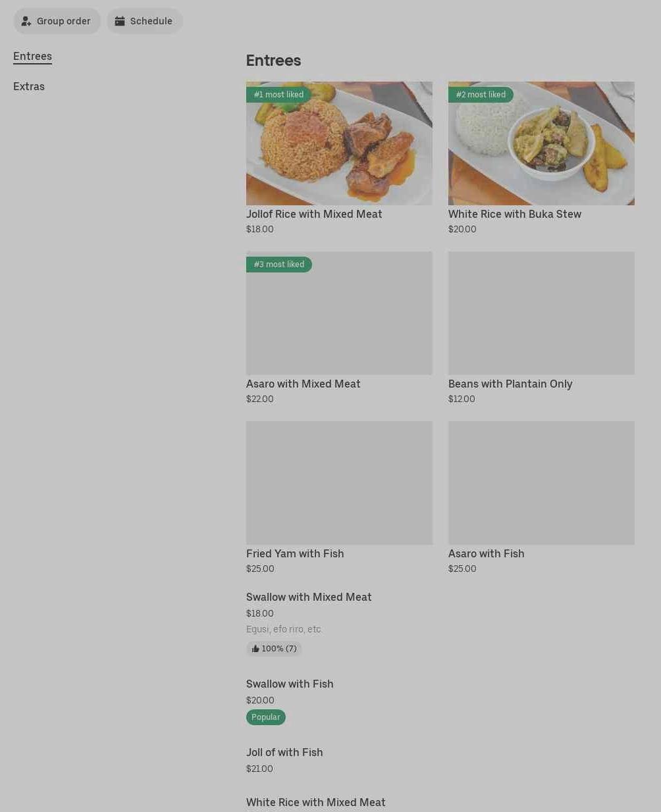Viewport: 661px width, 812px height.
Task: Click the Popular tag under Swallow with Fish
Action: pyautogui.click(x=266, y=717)
